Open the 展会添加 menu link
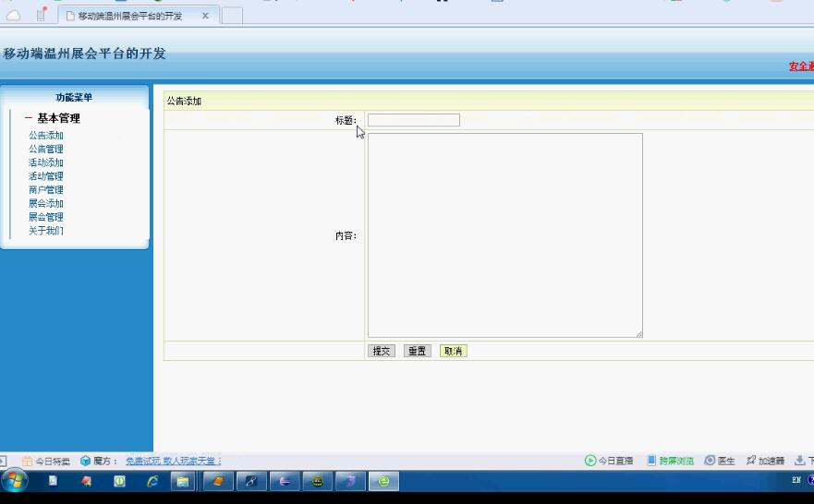This screenshot has width=814, height=504. coord(45,203)
